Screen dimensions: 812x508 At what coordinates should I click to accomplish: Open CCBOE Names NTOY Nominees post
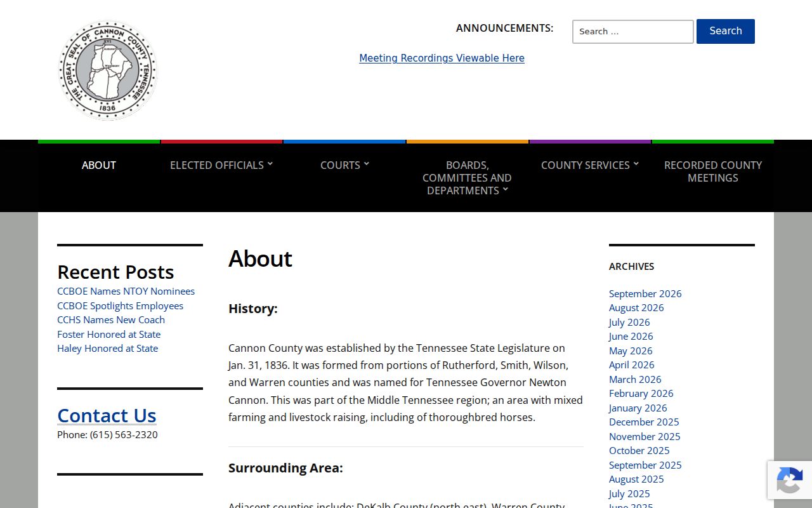click(x=126, y=291)
